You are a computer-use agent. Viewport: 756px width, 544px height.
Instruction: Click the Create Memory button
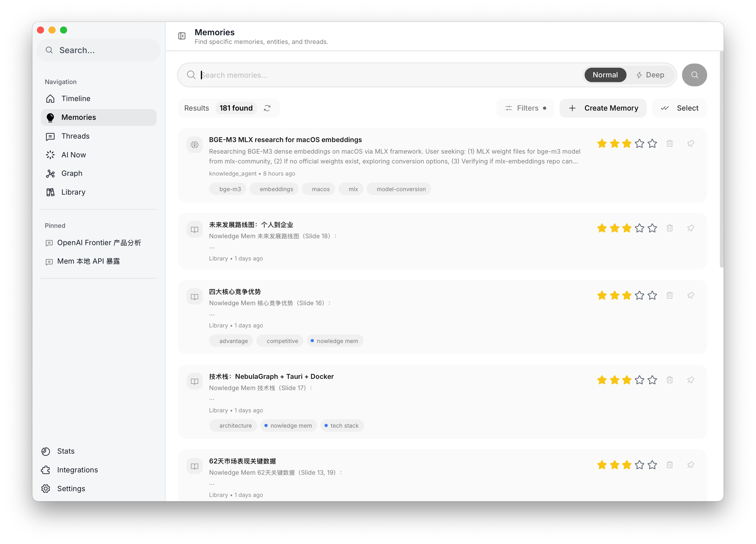pyautogui.click(x=603, y=108)
